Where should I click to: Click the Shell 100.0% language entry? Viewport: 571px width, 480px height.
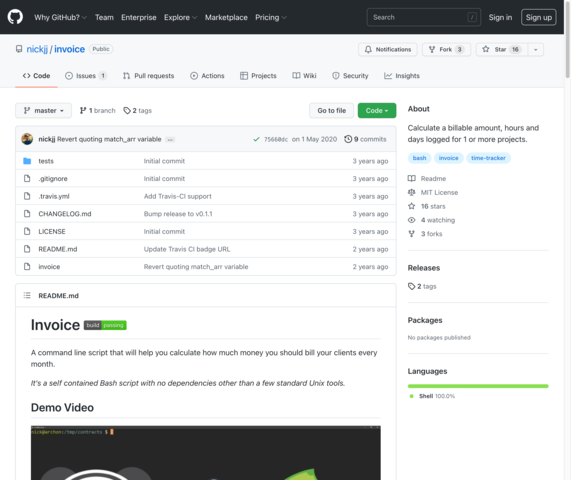point(432,396)
